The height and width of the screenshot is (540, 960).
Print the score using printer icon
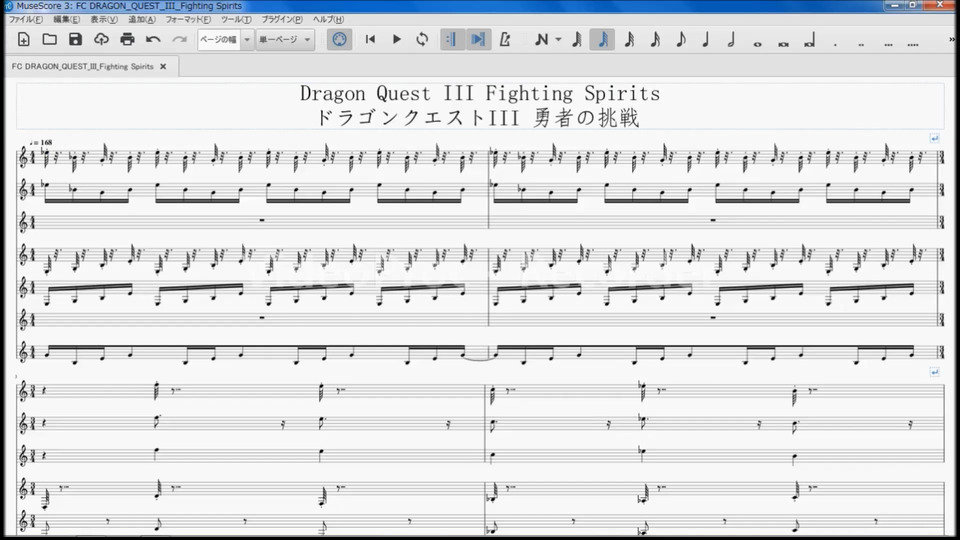coord(127,40)
